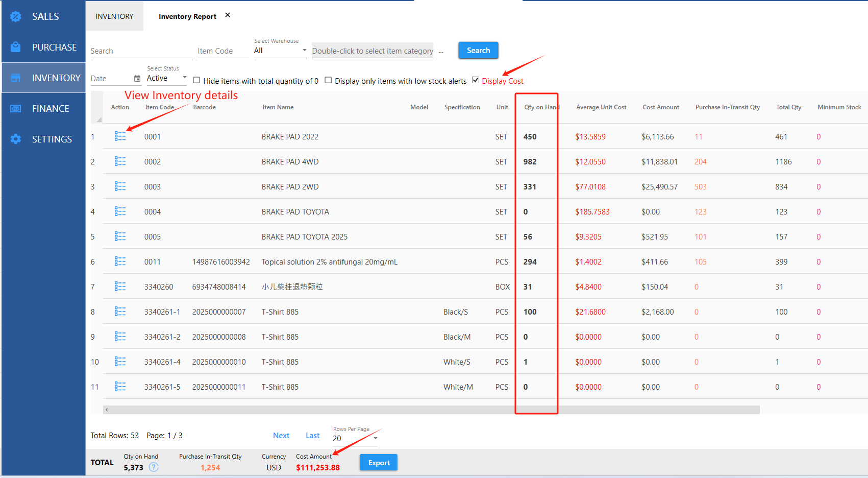The width and height of the screenshot is (868, 478).
Task: Open the Rows Per Page dropdown
Action: (x=355, y=438)
